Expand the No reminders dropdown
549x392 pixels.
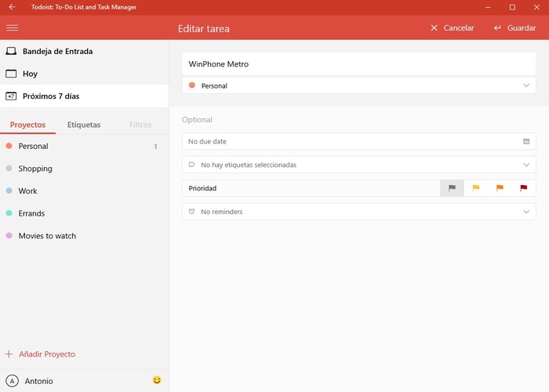[x=526, y=212]
